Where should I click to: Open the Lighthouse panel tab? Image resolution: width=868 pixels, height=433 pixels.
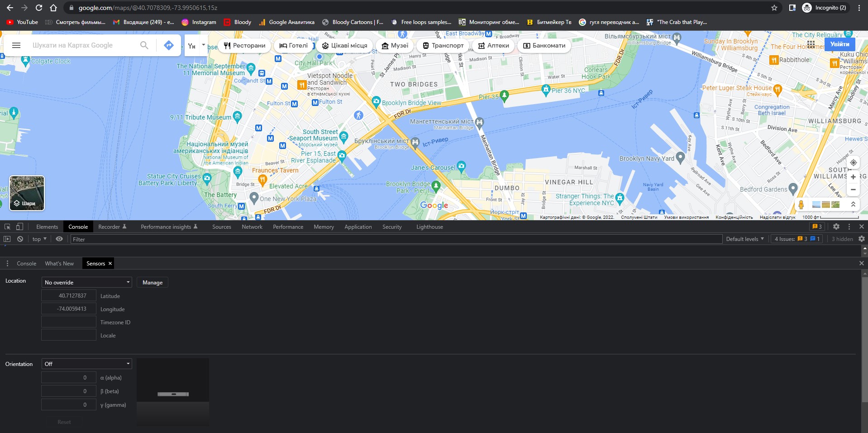coord(429,226)
